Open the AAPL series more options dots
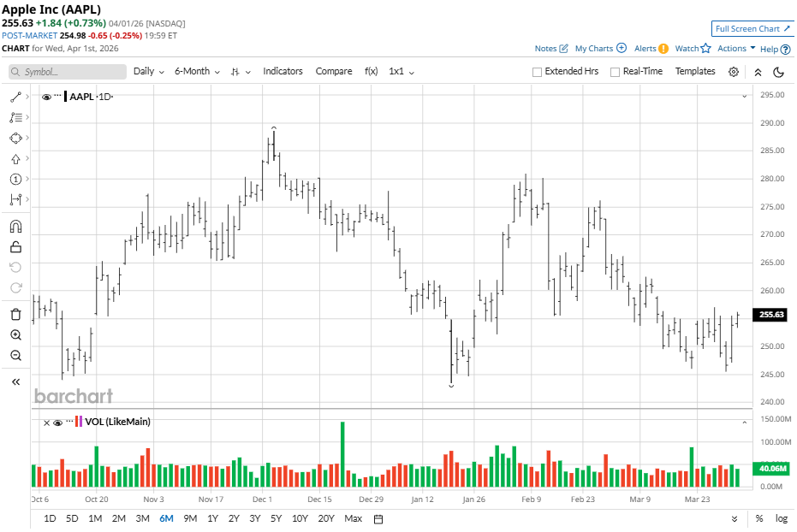This screenshot has height=532, width=797. 58,96
